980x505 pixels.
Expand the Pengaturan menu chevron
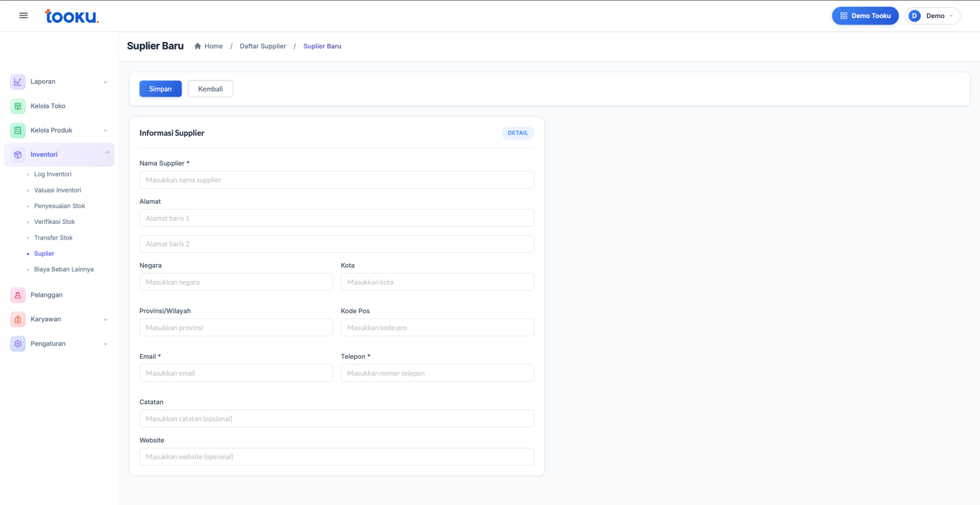(106, 344)
